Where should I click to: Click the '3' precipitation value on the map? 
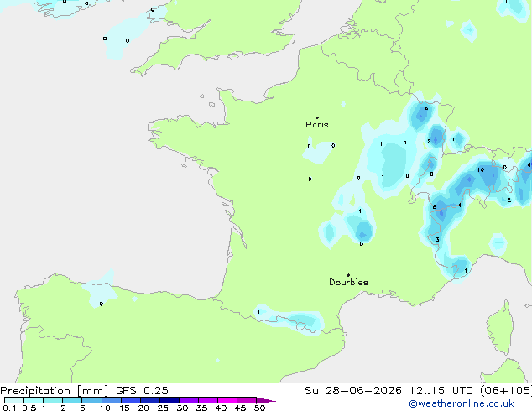[437, 240]
